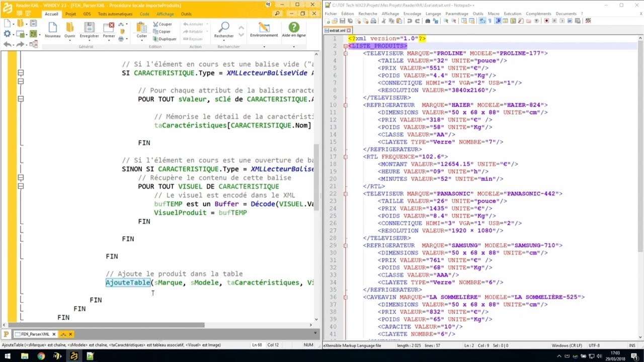Click Notepad++ New file toolbar icon
644x362 pixels.
pos(327,21)
